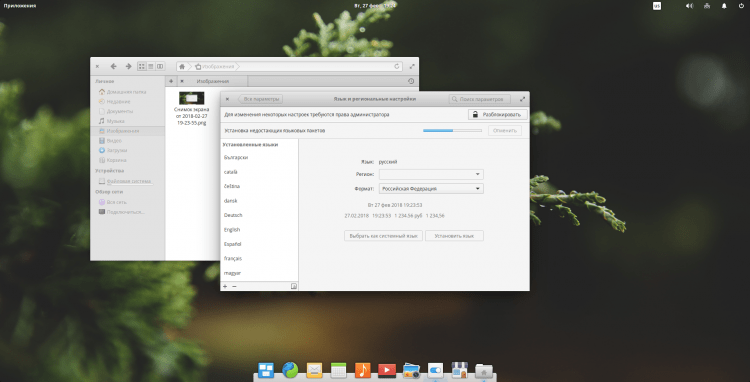Open Домашняя папка in Files sidebar

click(x=127, y=92)
